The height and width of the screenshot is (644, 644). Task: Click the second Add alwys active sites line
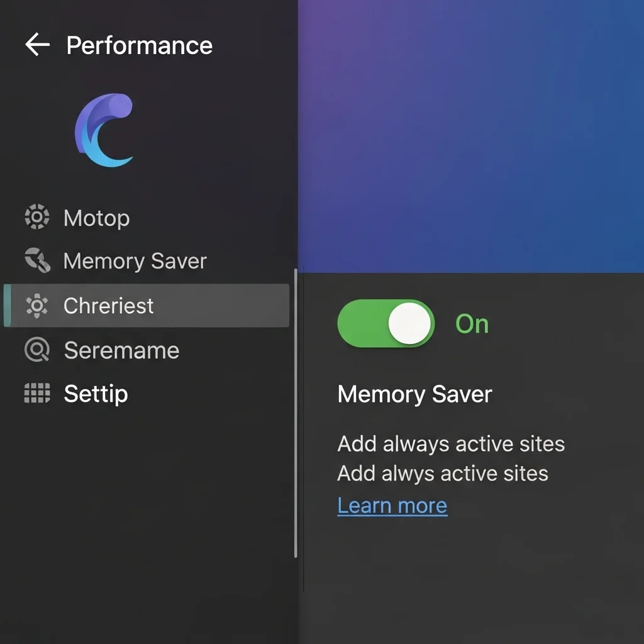(x=443, y=473)
